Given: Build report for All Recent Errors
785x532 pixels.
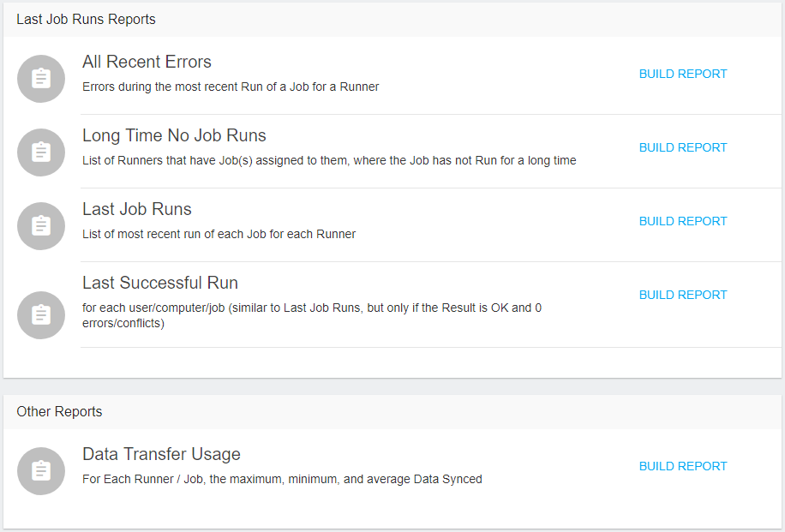Looking at the screenshot, I should tap(683, 74).
